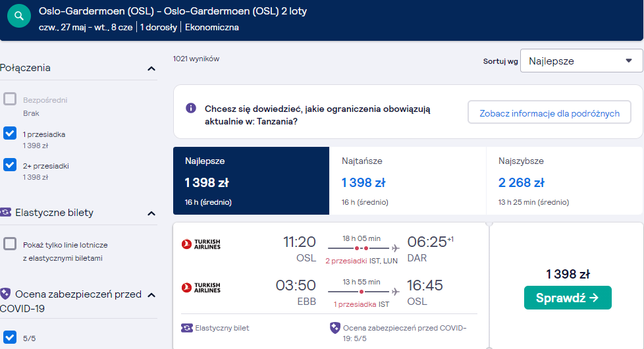Enable flexible-ticket airlines only checkbox
This screenshot has width=644, height=349.
point(10,244)
